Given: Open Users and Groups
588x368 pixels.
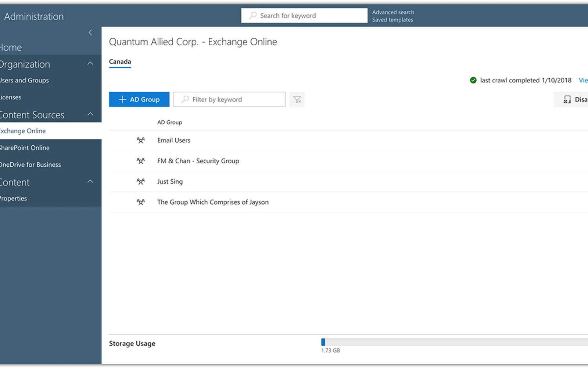Looking at the screenshot, I should pos(24,80).
